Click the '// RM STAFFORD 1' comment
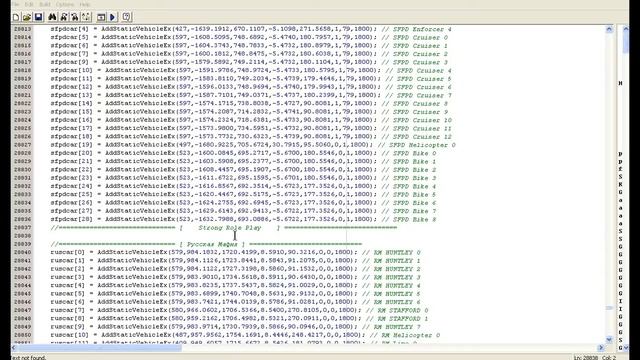 click(397, 318)
